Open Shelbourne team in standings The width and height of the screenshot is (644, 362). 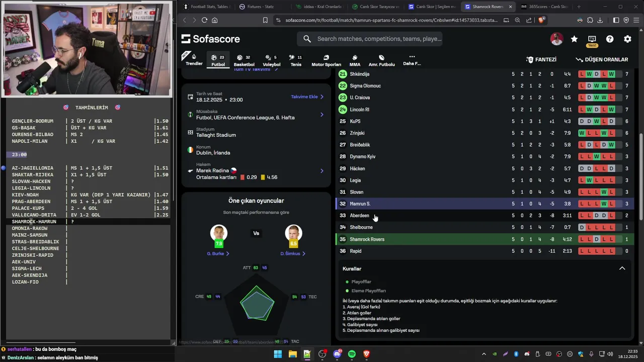click(x=484, y=227)
